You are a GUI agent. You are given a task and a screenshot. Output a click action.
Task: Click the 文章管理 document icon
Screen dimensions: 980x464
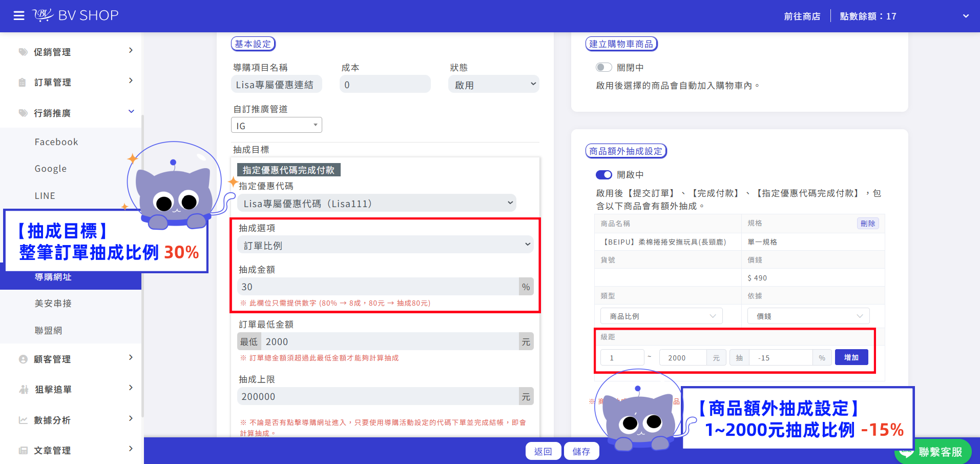[23, 450]
